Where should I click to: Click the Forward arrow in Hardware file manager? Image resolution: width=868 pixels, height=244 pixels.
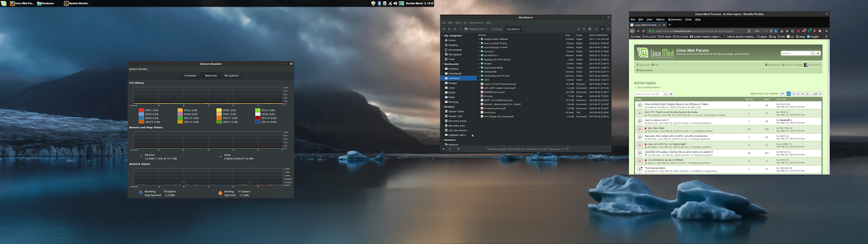point(450,29)
